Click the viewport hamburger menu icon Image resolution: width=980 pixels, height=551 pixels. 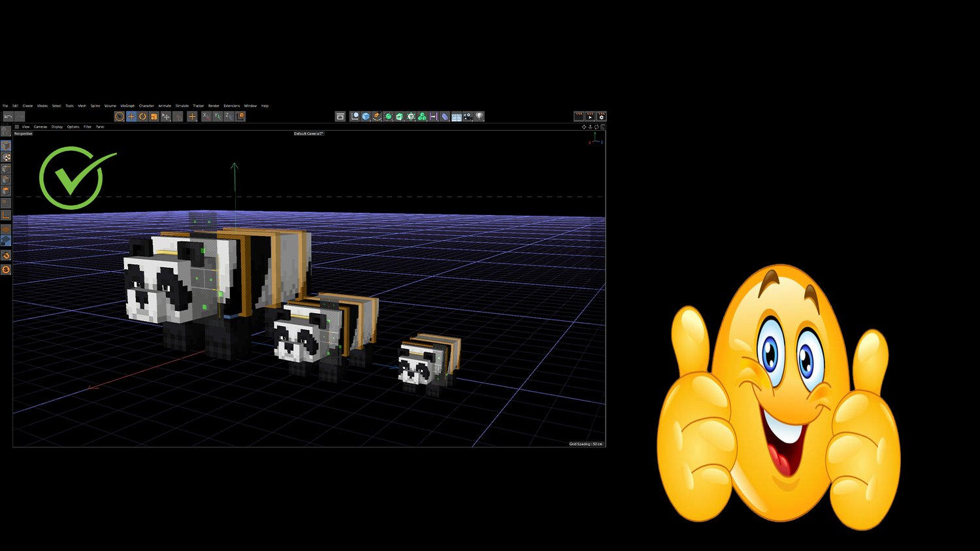17,127
